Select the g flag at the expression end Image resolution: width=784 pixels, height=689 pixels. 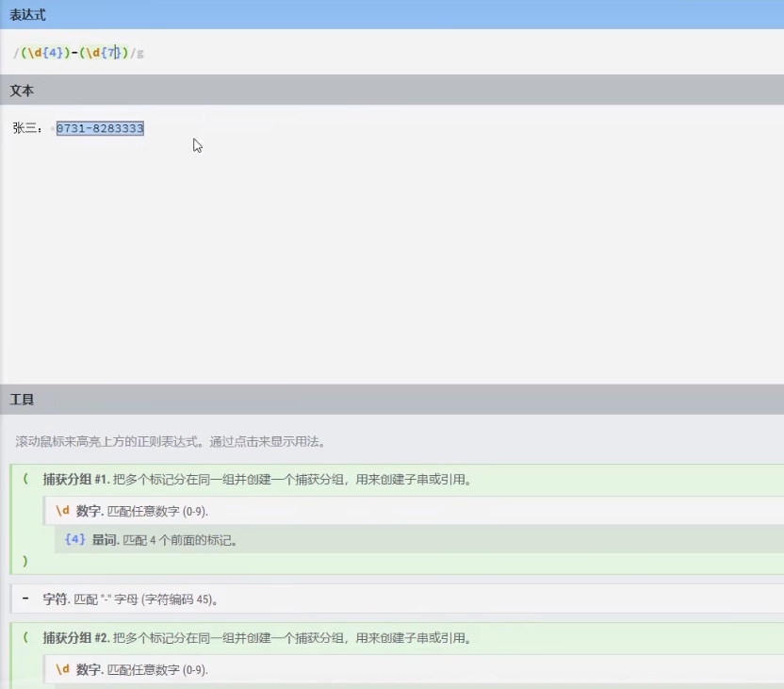point(139,54)
